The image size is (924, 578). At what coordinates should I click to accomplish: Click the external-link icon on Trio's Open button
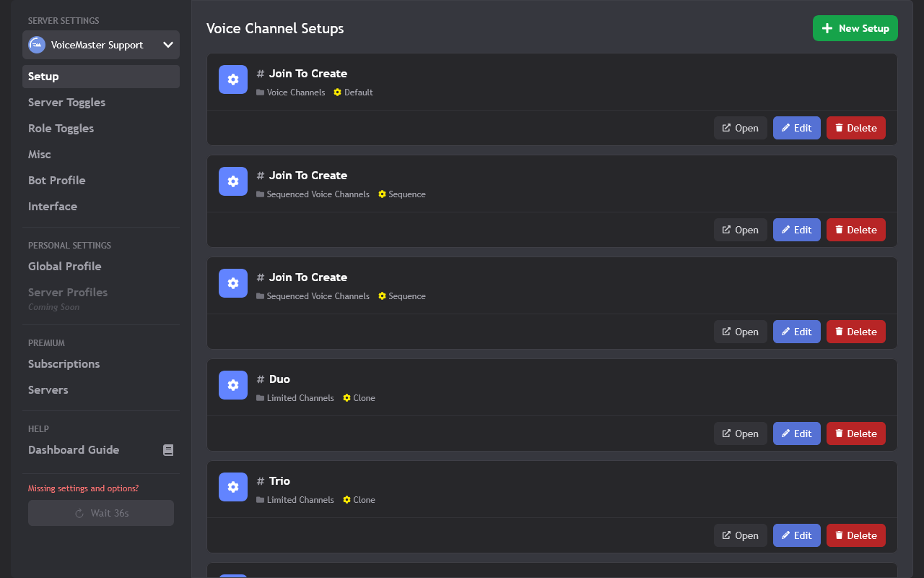click(x=726, y=535)
